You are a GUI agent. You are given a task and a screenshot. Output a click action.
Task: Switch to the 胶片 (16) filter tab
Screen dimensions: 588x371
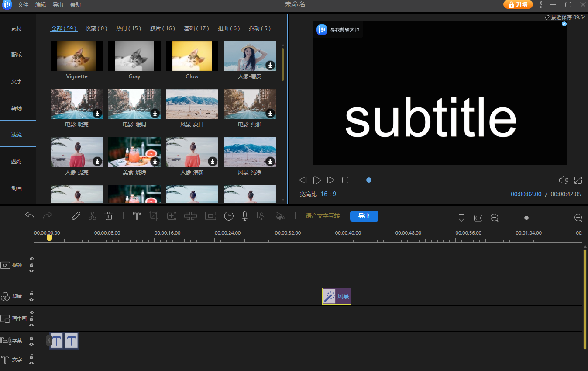pyautogui.click(x=162, y=28)
